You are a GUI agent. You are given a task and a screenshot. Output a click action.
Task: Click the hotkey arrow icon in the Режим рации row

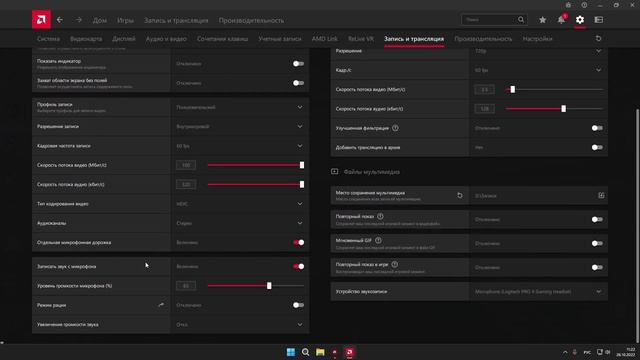[161, 304]
